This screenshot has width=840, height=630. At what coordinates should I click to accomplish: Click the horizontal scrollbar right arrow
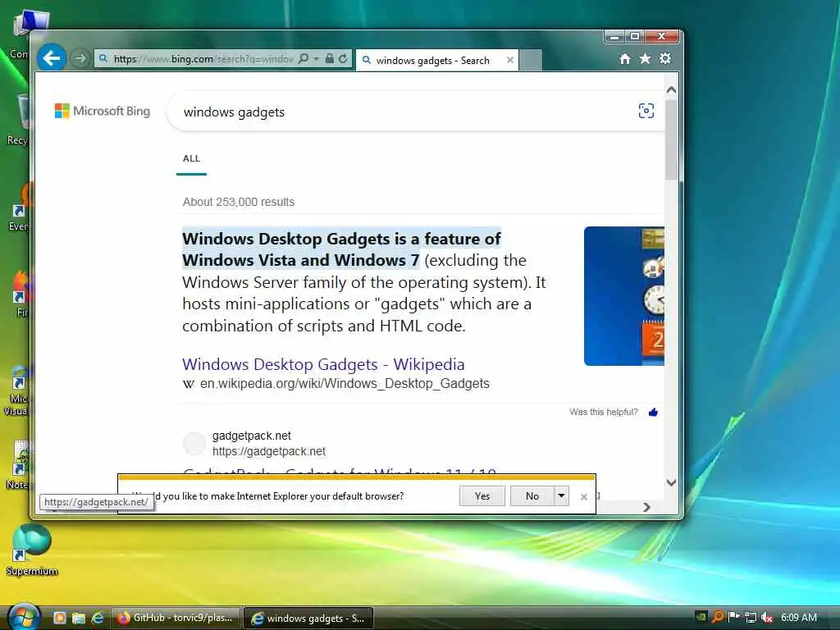pyautogui.click(x=646, y=507)
